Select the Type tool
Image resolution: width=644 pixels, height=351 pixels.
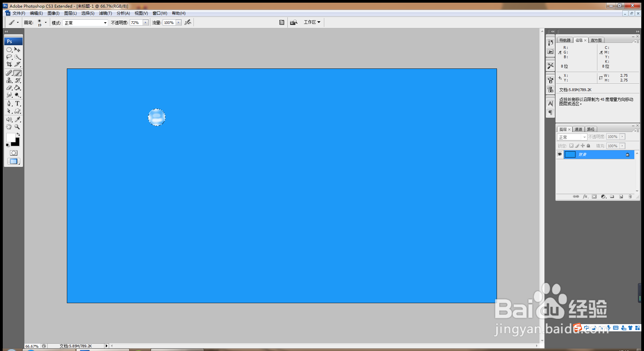18,104
